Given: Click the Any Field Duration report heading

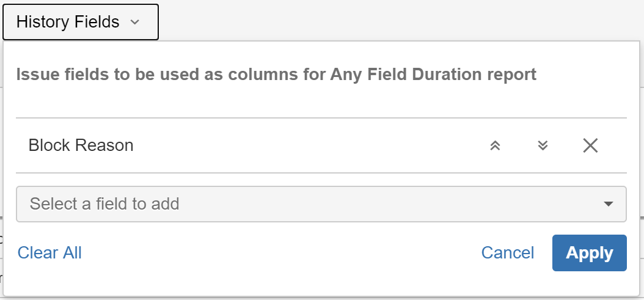Looking at the screenshot, I should [x=276, y=75].
